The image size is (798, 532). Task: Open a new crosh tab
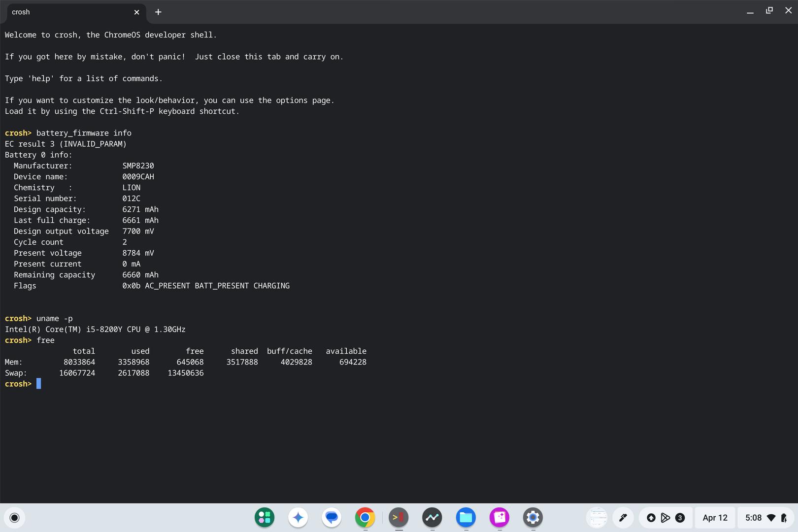pyautogui.click(x=158, y=12)
